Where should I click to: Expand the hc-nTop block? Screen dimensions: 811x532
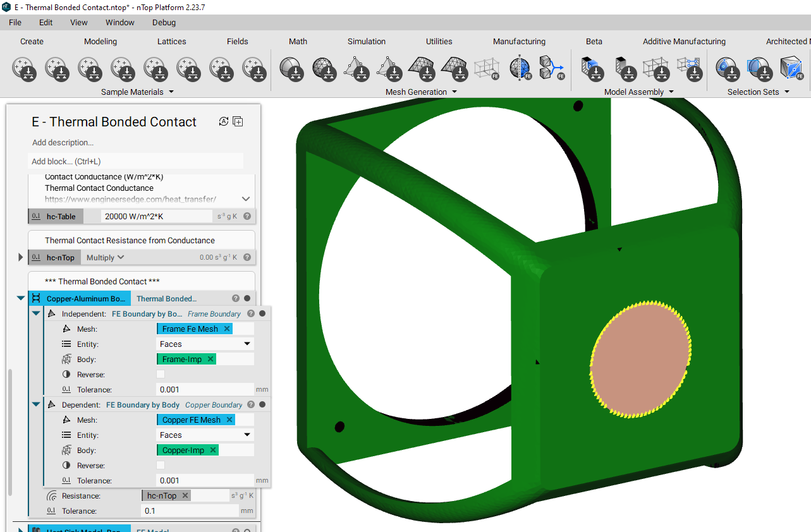[20, 257]
